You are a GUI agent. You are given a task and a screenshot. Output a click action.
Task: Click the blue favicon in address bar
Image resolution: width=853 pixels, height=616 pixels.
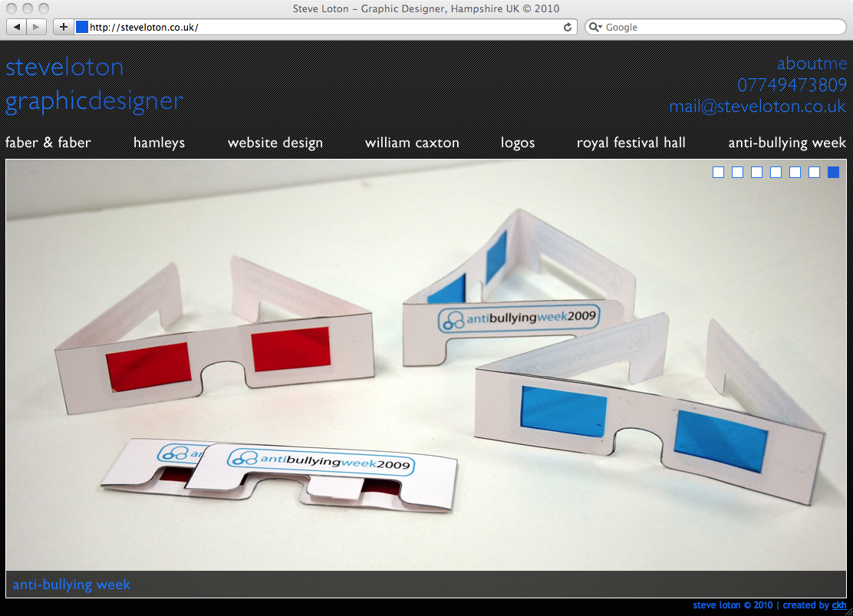click(81, 27)
